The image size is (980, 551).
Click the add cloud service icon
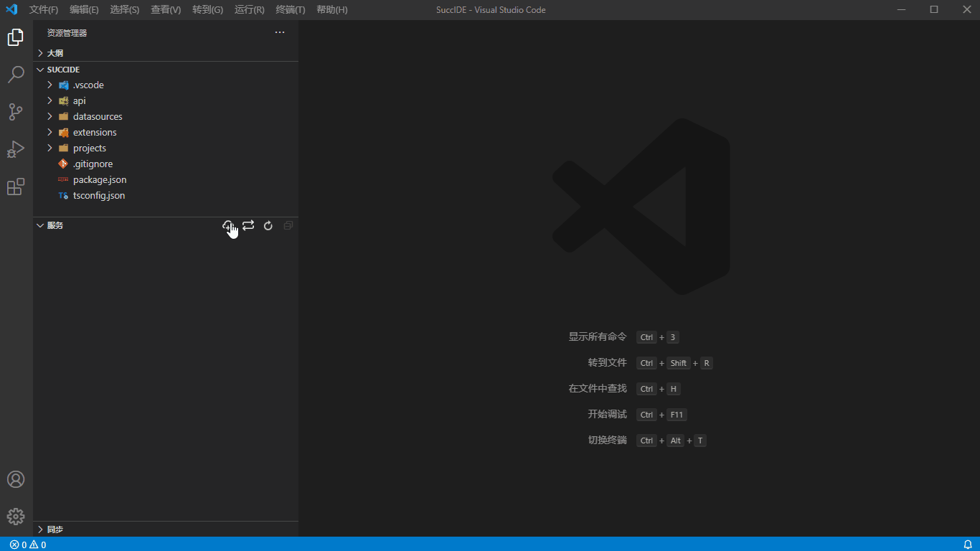pyautogui.click(x=228, y=225)
